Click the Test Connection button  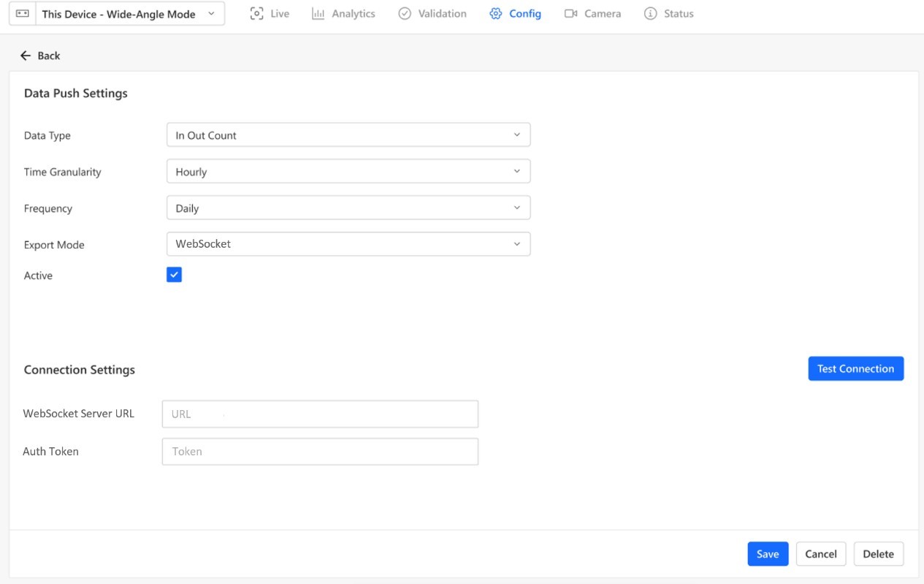coord(856,368)
